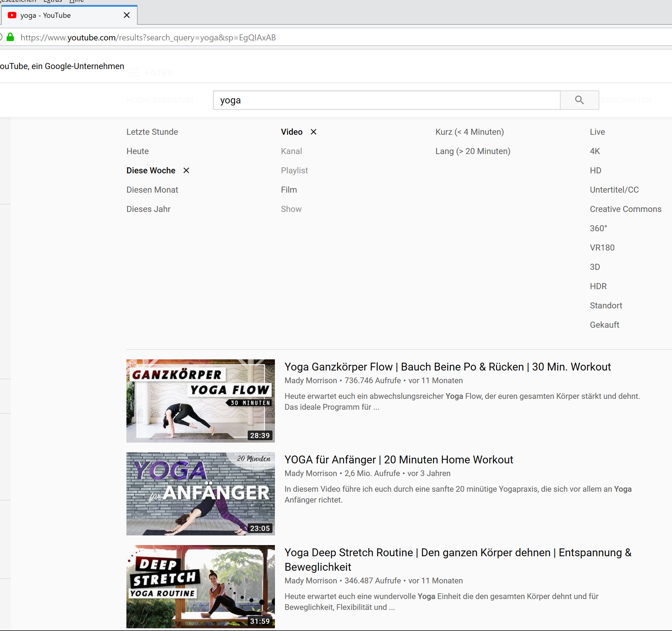The image size is (672, 631).
Task: Click the magnifying glass search button
Action: tap(579, 100)
